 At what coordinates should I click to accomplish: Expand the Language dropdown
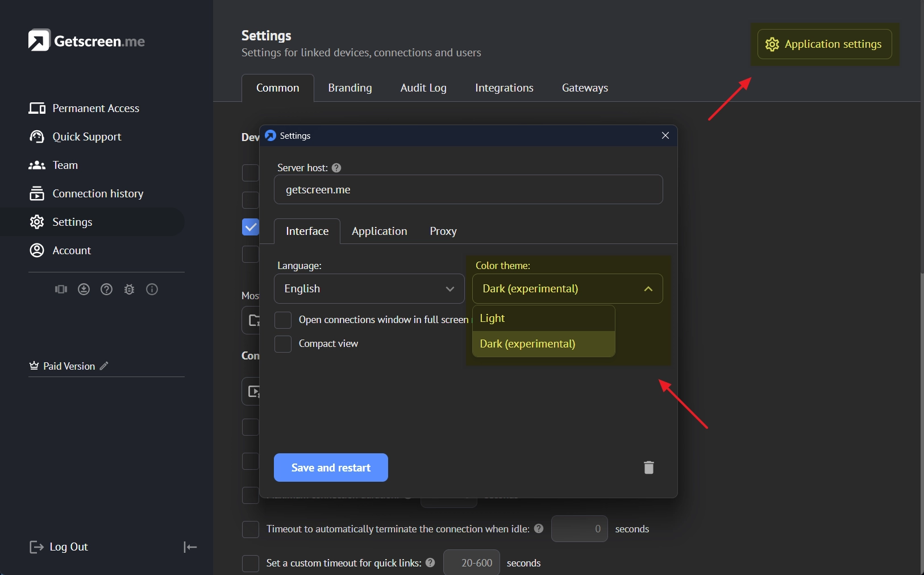(369, 289)
